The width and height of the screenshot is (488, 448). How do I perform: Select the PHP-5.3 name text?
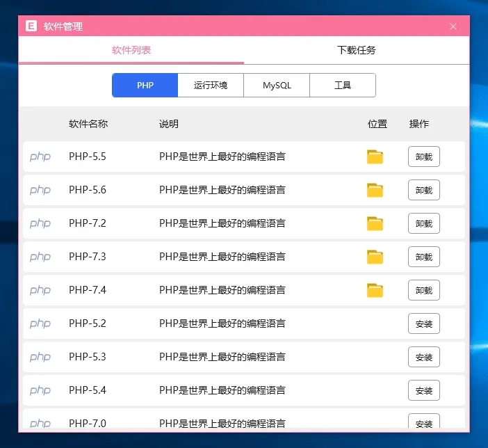[88, 357]
